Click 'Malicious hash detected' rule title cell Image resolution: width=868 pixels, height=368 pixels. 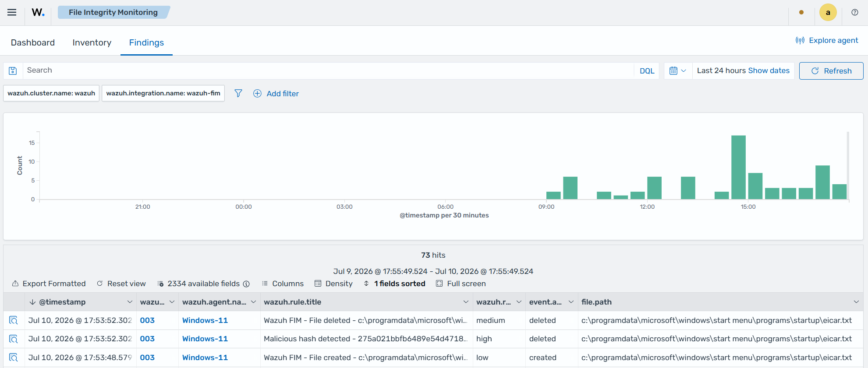pyautogui.click(x=366, y=339)
